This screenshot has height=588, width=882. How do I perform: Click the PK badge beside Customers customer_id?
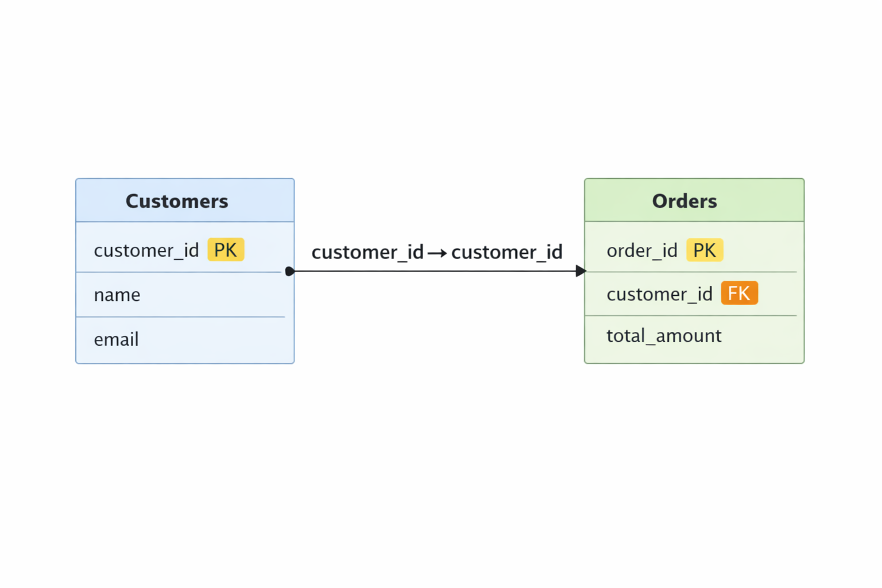226,250
